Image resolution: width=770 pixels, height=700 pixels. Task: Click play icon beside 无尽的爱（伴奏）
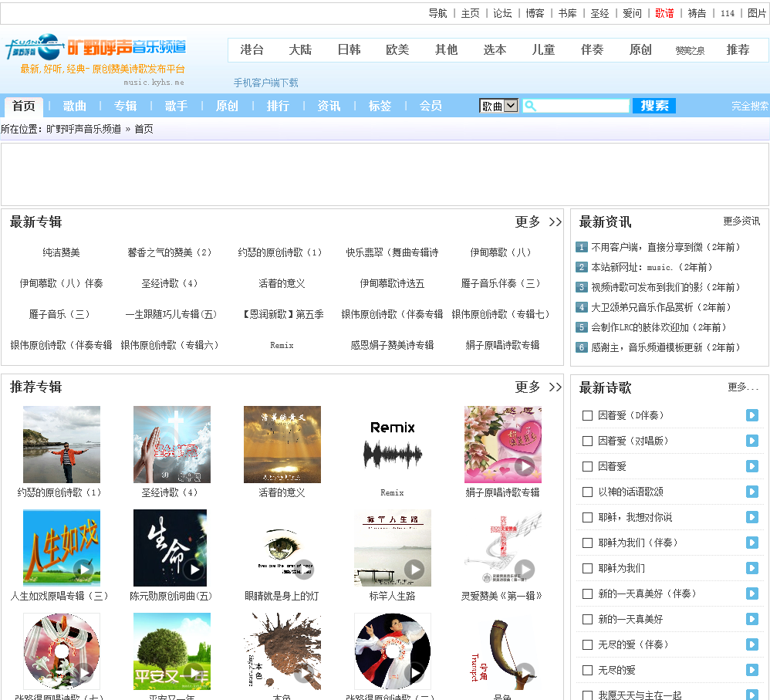click(751, 644)
